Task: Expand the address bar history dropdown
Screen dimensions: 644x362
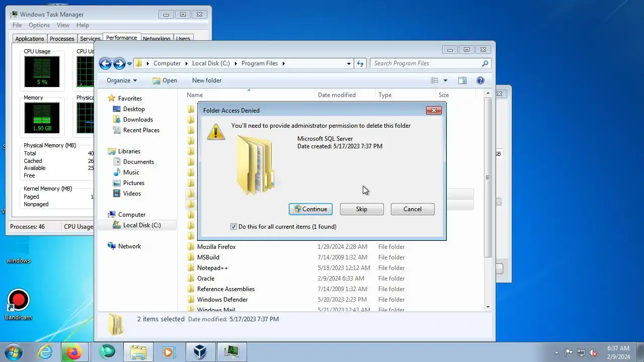Action: (349, 63)
